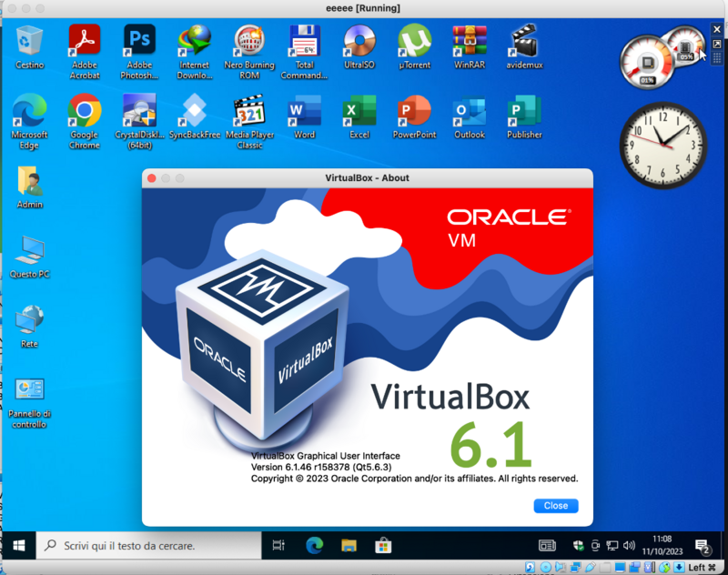The image size is (728, 575).
Task: Select the PowerPoint desktop shortcut
Action: (x=415, y=117)
